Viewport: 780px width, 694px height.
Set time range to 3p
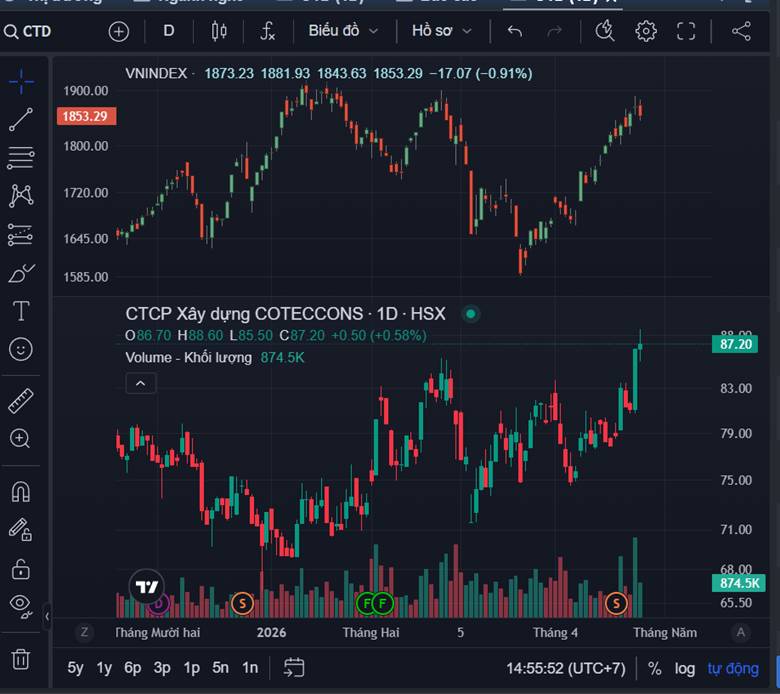point(162,667)
